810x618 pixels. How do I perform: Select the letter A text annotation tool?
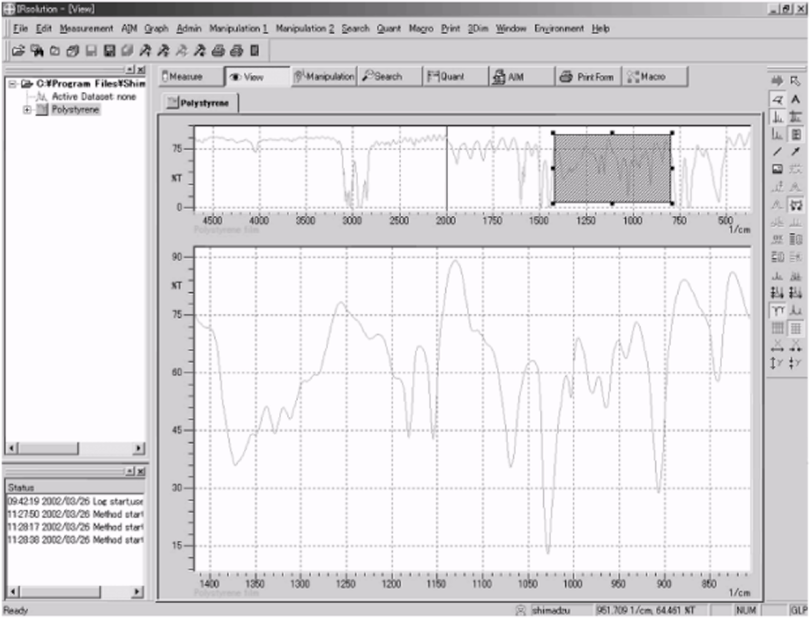(x=796, y=99)
